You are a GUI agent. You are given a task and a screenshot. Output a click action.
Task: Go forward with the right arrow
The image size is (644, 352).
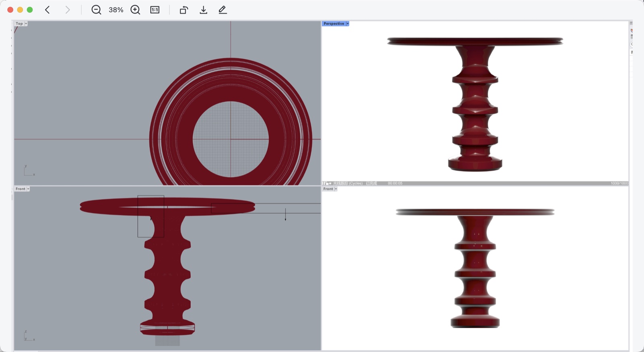tap(68, 10)
